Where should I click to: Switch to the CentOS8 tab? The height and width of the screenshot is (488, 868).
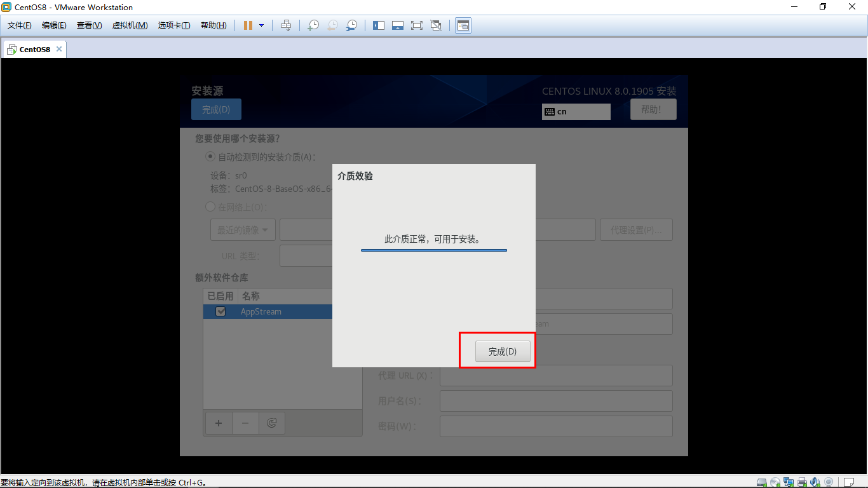point(34,49)
